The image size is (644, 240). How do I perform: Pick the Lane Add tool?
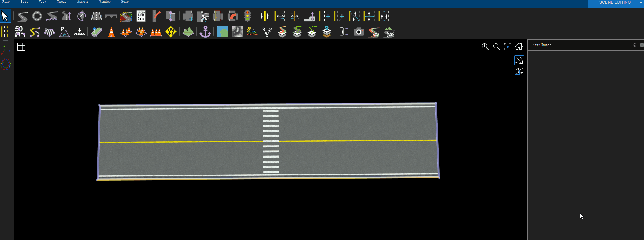325,16
